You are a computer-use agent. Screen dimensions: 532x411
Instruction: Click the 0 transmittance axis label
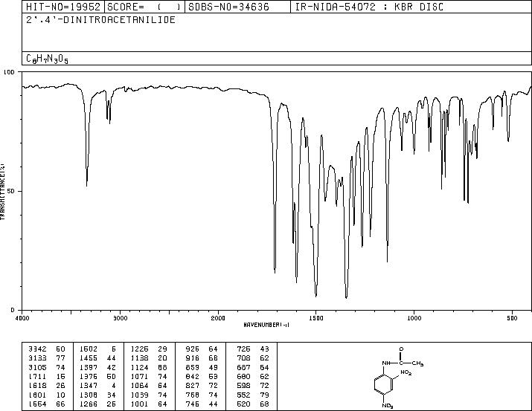13,310
